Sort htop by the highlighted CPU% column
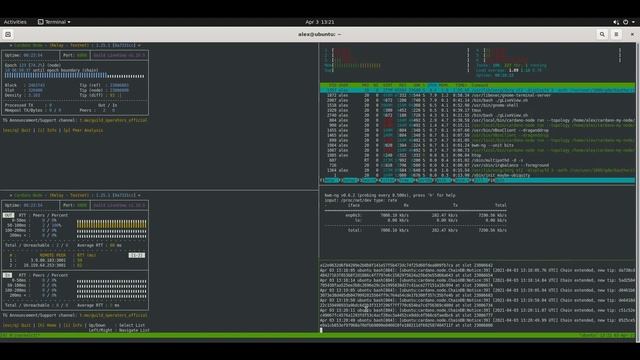The image size is (640, 360). (x=432, y=85)
